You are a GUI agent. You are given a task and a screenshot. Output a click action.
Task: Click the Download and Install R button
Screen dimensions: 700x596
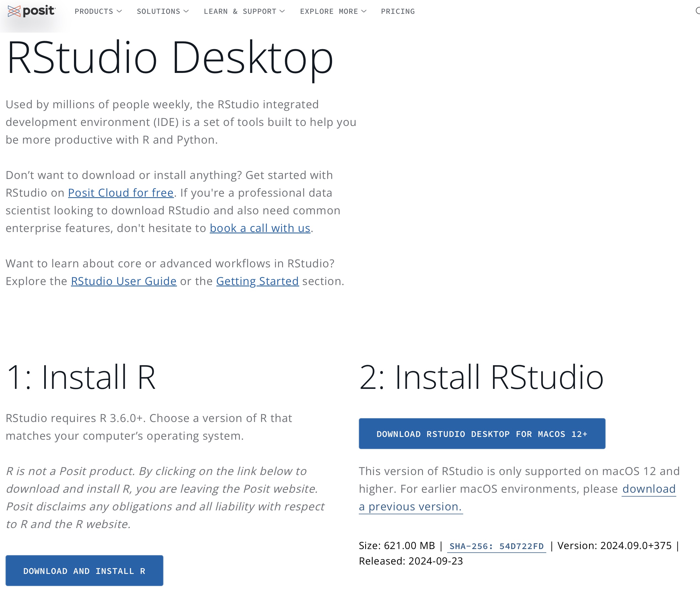click(84, 571)
